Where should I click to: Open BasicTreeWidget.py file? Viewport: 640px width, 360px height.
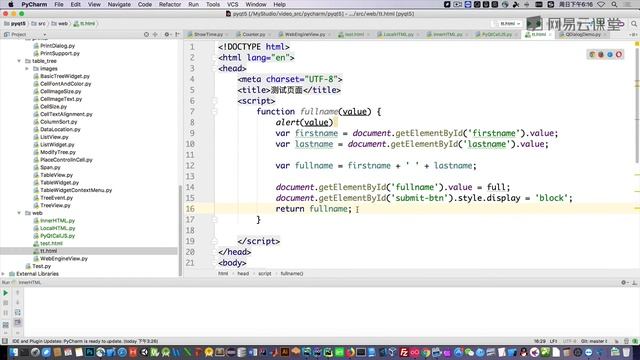[65, 76]
